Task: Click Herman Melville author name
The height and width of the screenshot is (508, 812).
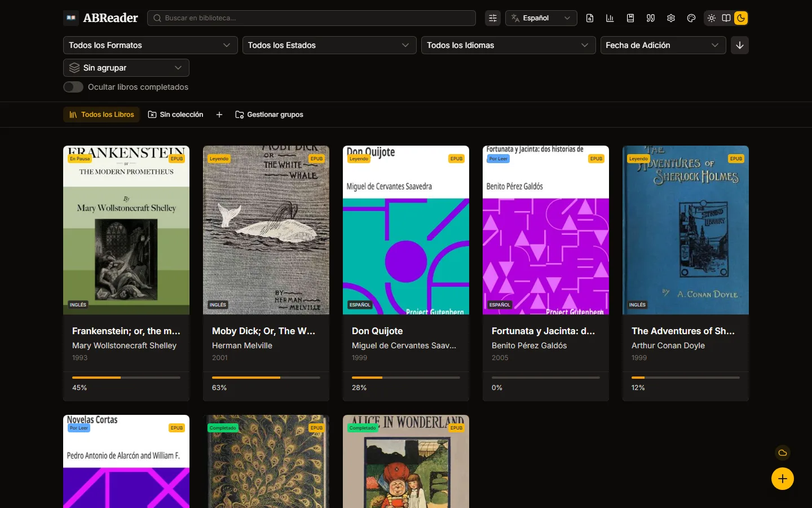Action: 242,345
